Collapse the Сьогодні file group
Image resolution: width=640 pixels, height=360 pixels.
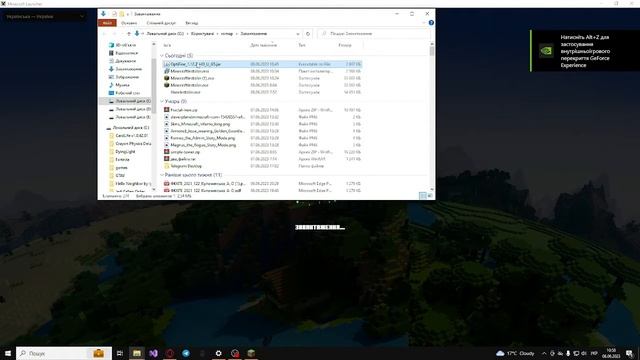click(162, 56)
